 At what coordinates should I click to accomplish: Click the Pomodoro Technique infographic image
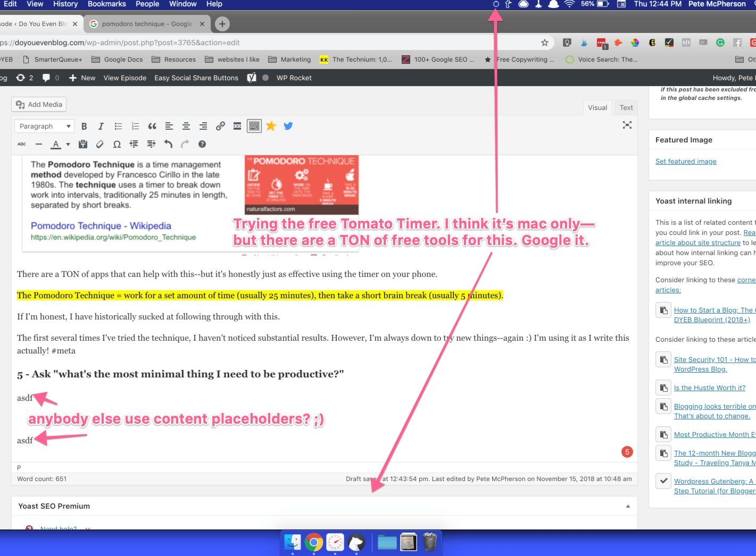coord(302,184)
